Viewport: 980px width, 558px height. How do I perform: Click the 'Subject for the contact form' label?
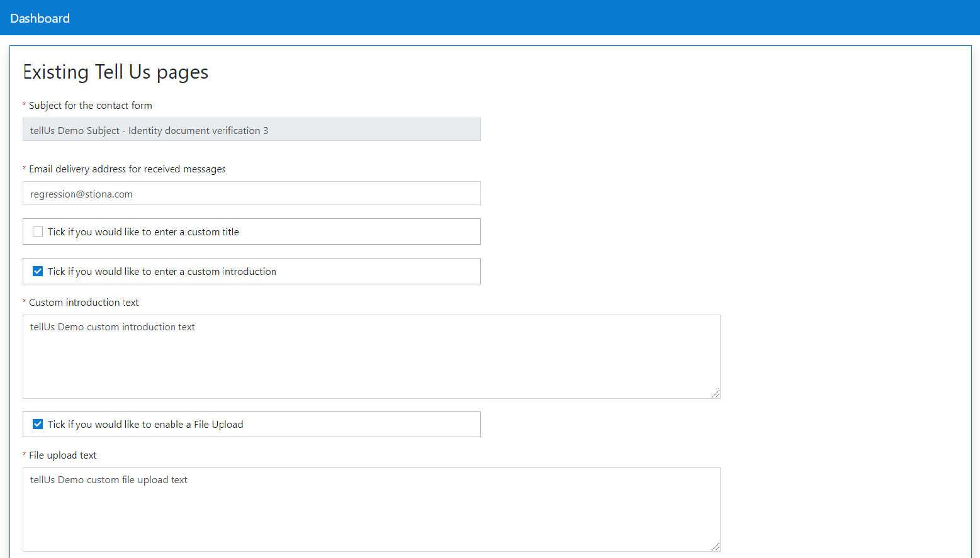91,106
